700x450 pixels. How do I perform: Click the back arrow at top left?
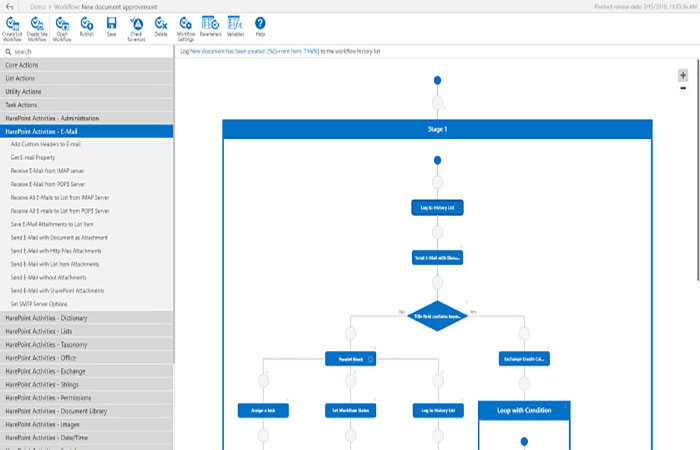pos(9,7)
